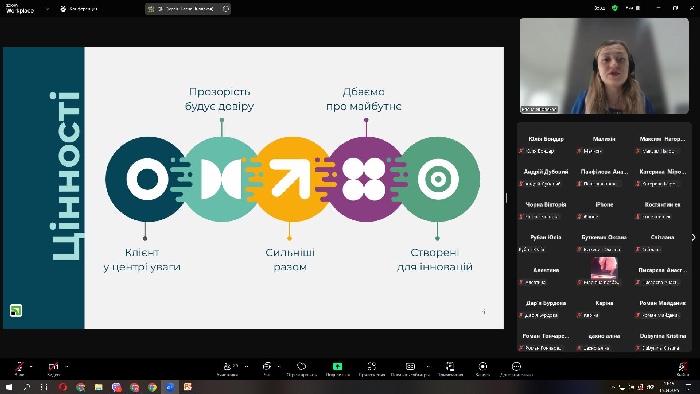This screenshot has width=700, height=394.
Task: Click the Reactions icon in the toolbar
Action: point(301,366)
